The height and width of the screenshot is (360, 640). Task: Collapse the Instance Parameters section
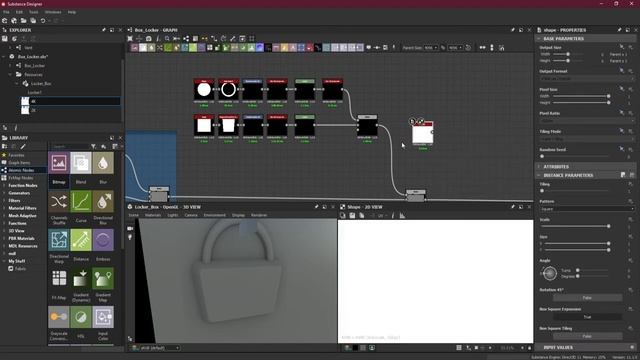(x=539, y=175)
